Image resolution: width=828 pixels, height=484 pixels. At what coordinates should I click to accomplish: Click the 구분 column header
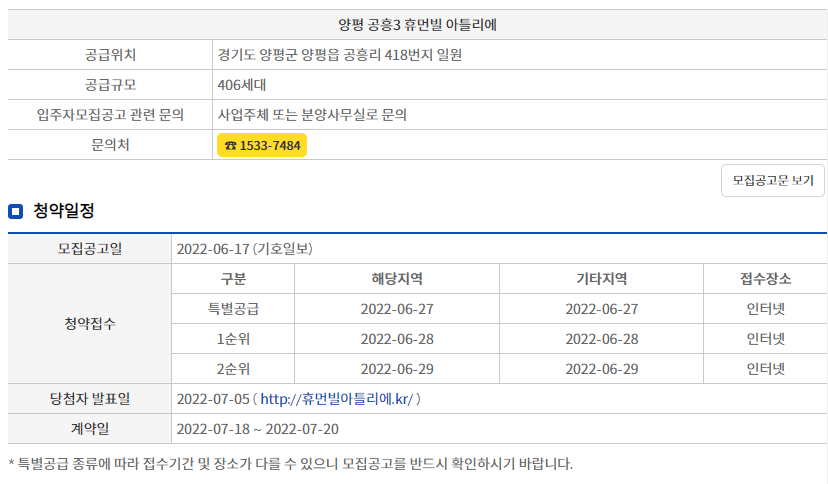tap(233, 279)
